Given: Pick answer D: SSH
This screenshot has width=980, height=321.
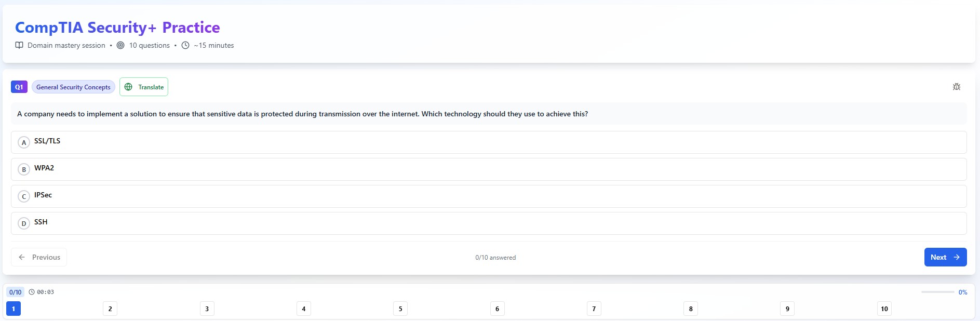Looking at the screenshot, I should coord(488,223).
